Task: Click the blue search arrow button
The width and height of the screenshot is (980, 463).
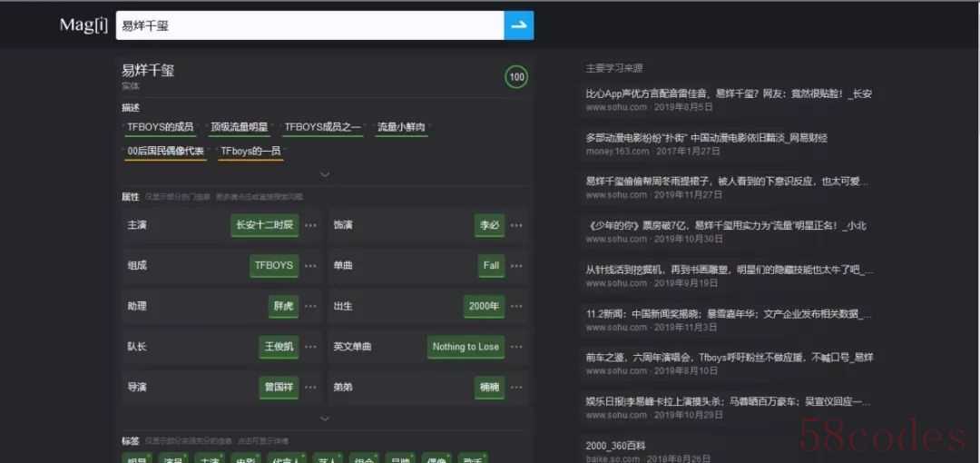Action: pyautogui.click(x=519, y=25)
